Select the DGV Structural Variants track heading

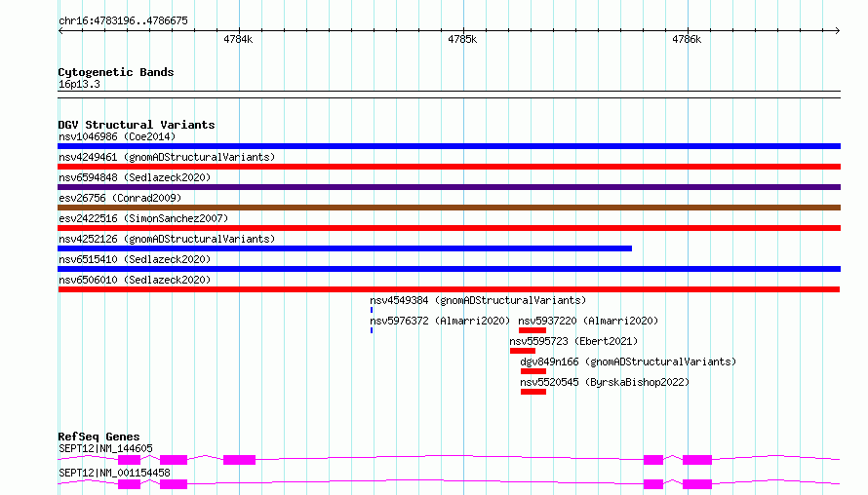(x=137, y=125)
